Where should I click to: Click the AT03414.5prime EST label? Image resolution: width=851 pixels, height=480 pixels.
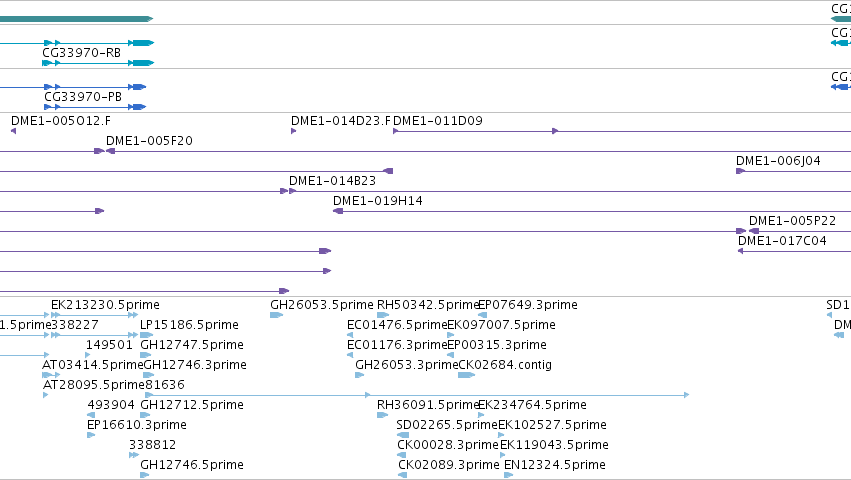[x=93, y=365]
